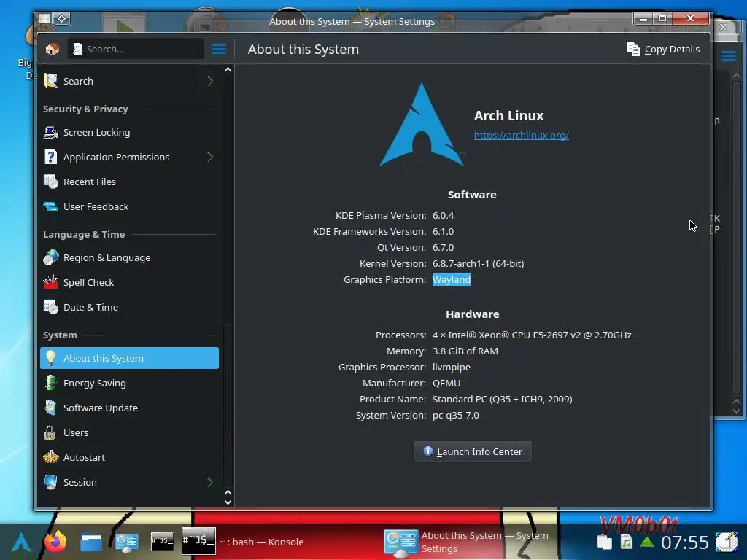Screen dimensions: 747x560
Task: Click the Launch Info Center button
Action: pos(473,451)
